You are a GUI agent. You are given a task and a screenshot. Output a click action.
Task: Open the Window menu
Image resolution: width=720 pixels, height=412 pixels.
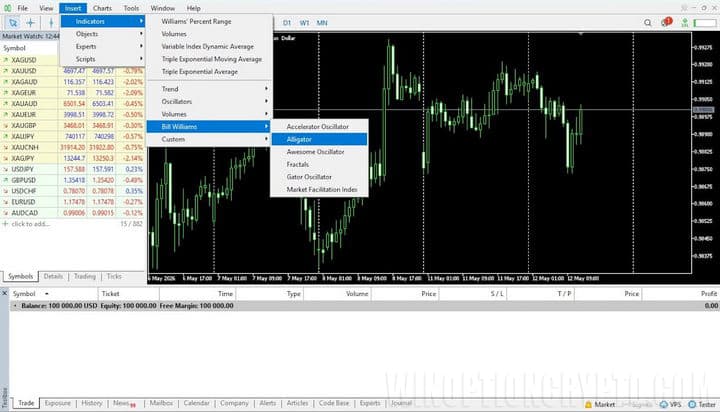tap(163, 8)
